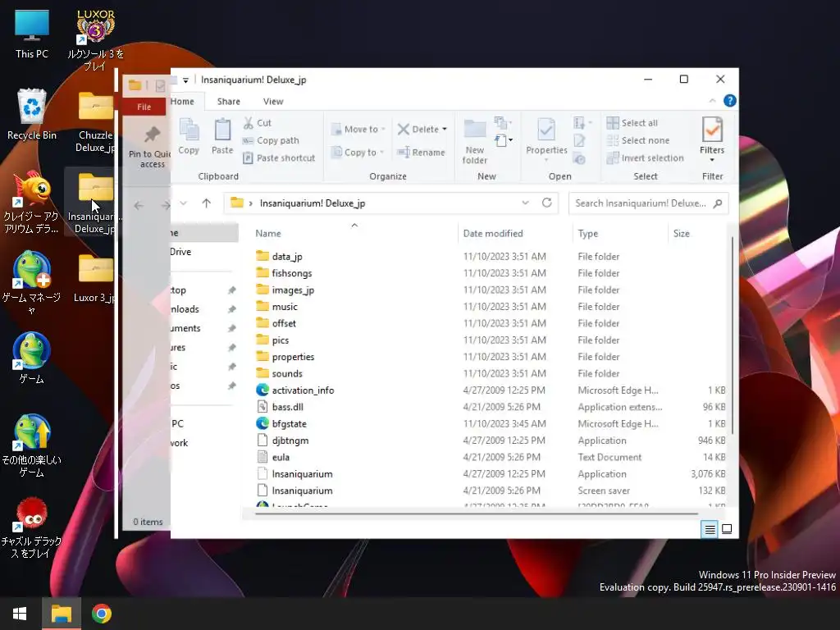Click the Search Insaniquarium! Deluxe field
The image size is (840, 630).
click(x=649, y=203)
